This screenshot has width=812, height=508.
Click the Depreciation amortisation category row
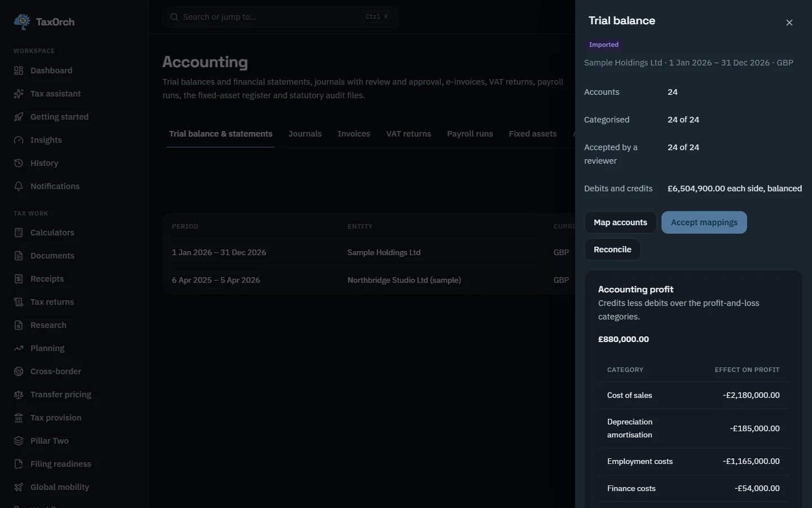[694, 428]
